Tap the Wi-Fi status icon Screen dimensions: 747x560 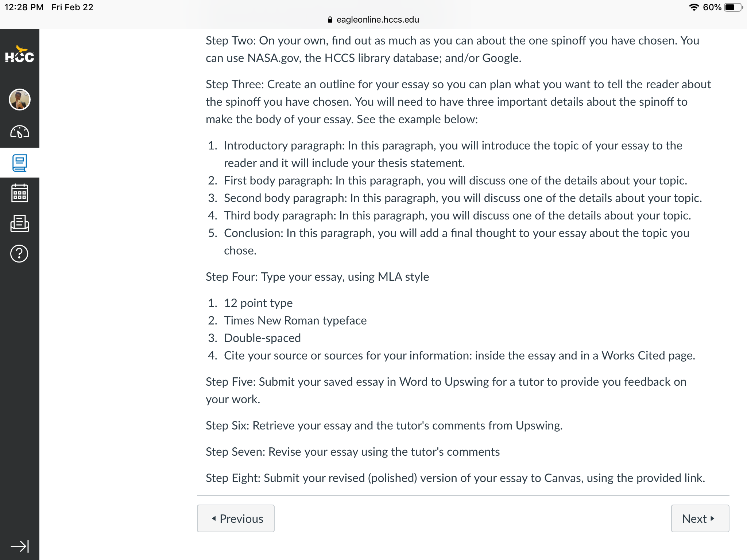[694, 7]
